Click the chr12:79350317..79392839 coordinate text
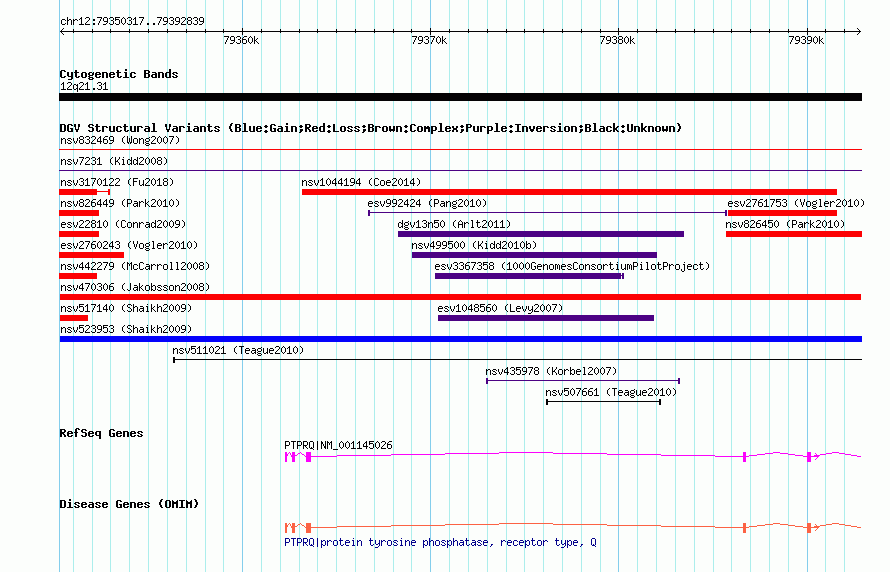 click(132, 21)
